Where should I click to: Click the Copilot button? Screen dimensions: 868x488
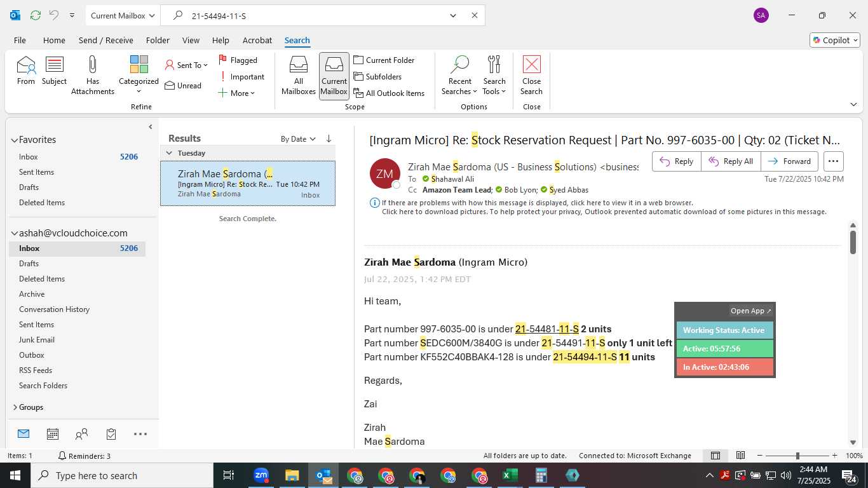click(x=835, y=40)
